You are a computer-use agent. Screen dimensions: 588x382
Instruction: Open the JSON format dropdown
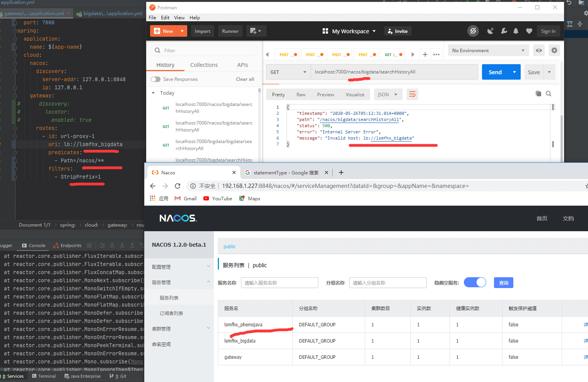pos(388,95)
